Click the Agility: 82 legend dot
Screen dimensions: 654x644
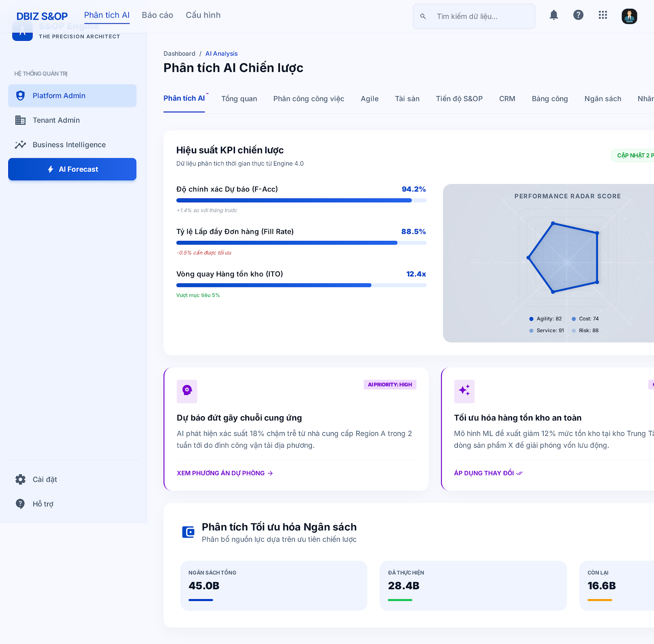coord(531,319)
